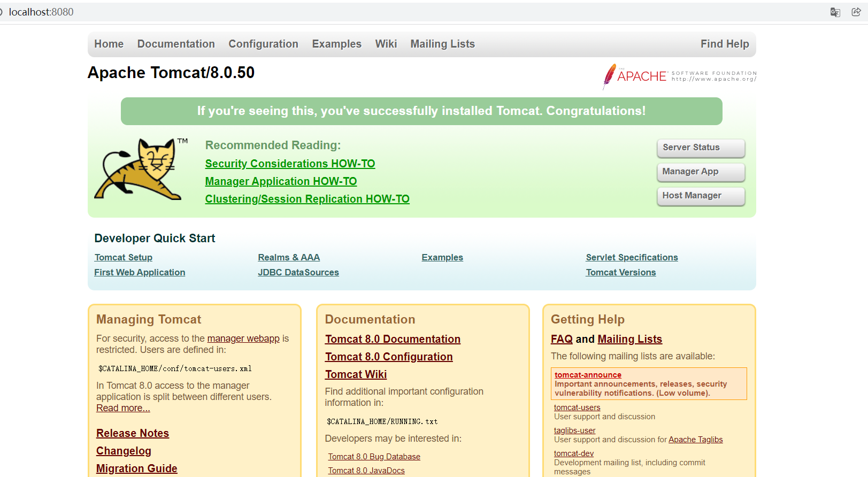Open the Realms & AAA link

289,257
